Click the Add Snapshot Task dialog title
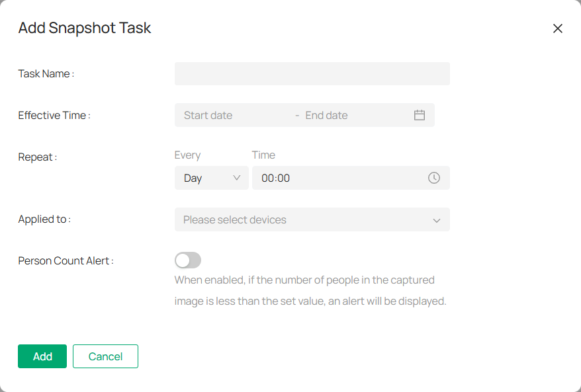This screenshot has height=392, width=581. [x=84, y=28]
